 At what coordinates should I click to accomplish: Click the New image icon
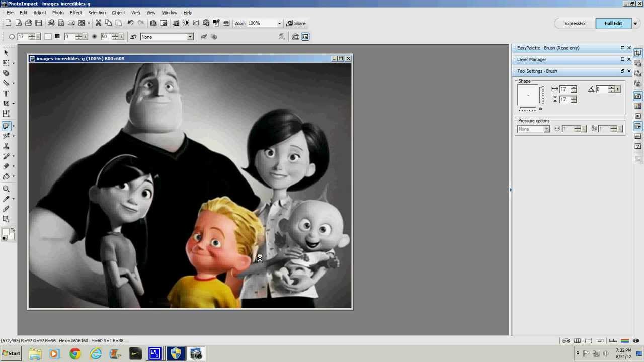(9, 23)
